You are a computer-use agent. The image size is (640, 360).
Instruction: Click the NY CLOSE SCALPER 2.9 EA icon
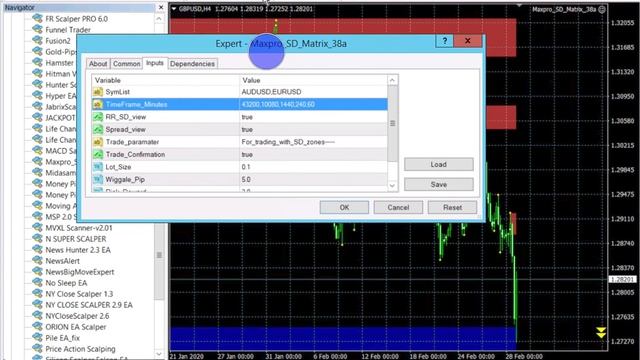click(38, 305)
